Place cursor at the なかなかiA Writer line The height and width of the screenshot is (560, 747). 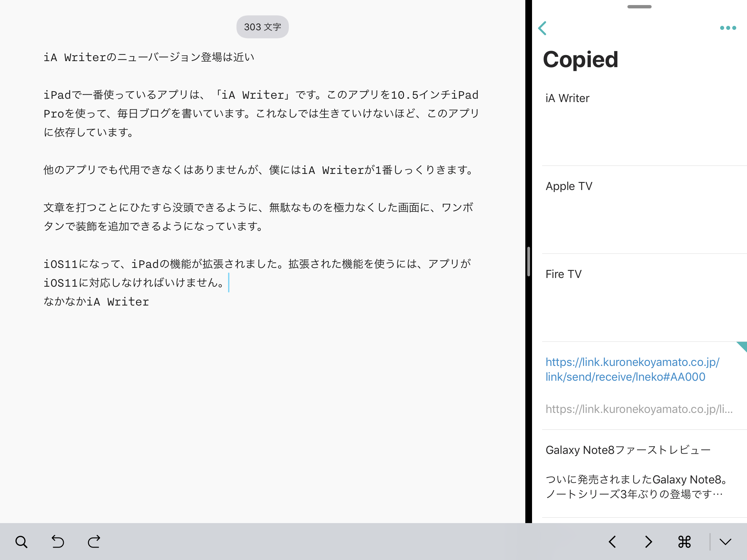click(96, 301)
